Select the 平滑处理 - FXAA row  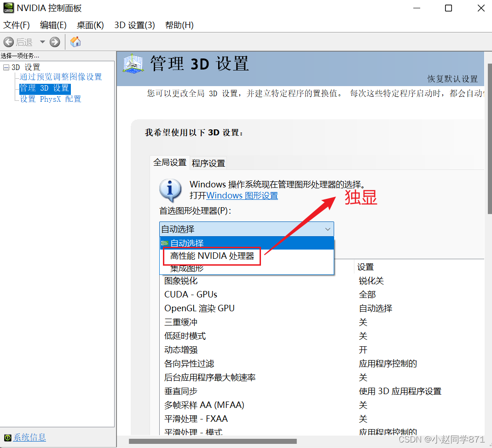click(322, 419)
